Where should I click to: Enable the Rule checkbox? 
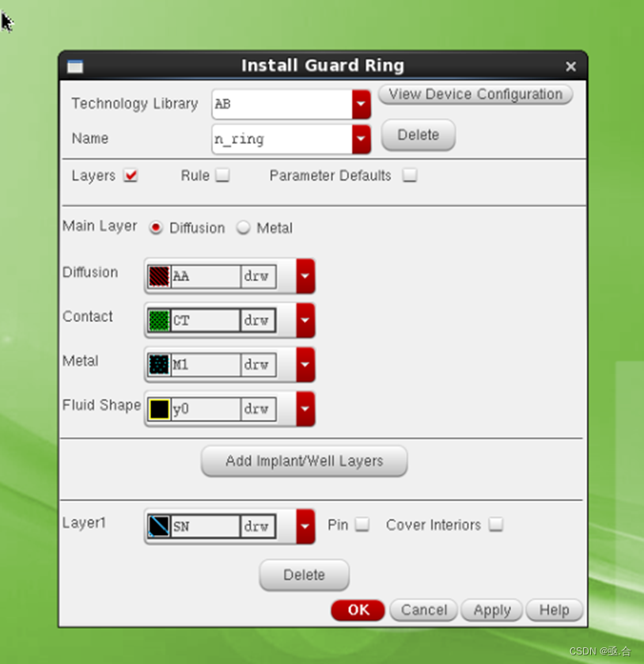pos(222,175)
